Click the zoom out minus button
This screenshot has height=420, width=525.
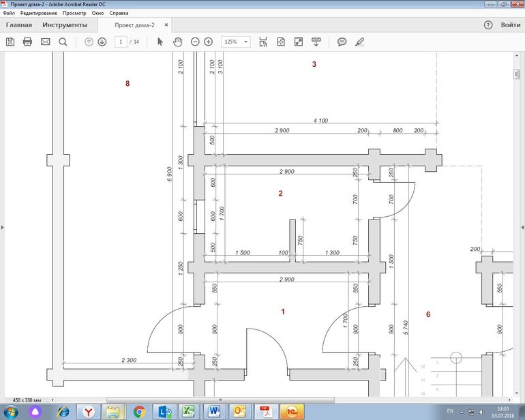click(195, 42)
